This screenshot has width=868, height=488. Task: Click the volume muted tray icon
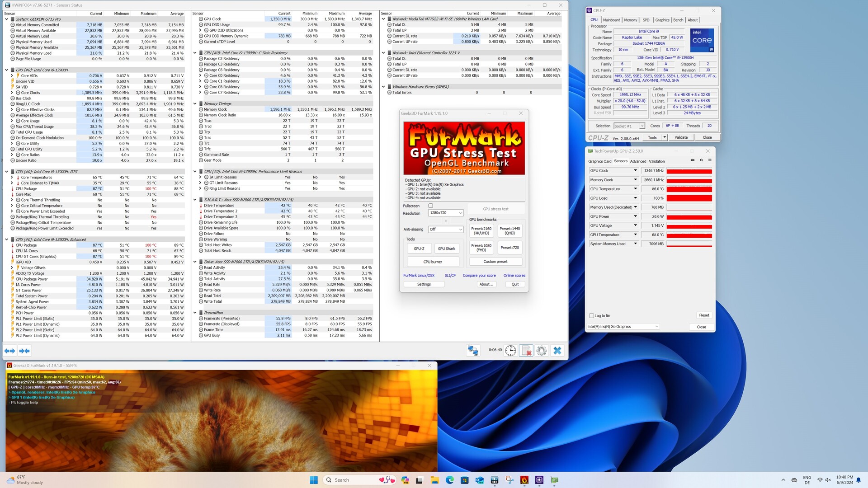click(x=828, y=480)
